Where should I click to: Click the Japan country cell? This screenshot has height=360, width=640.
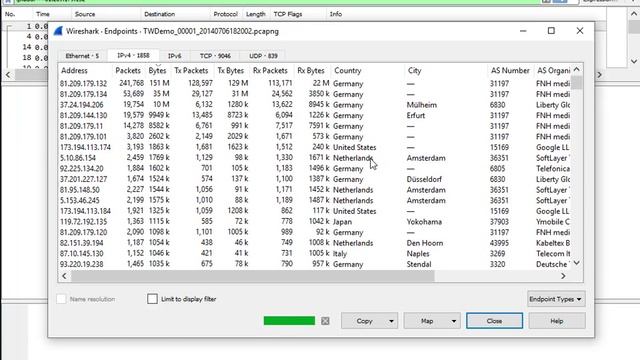pos(342,222)
